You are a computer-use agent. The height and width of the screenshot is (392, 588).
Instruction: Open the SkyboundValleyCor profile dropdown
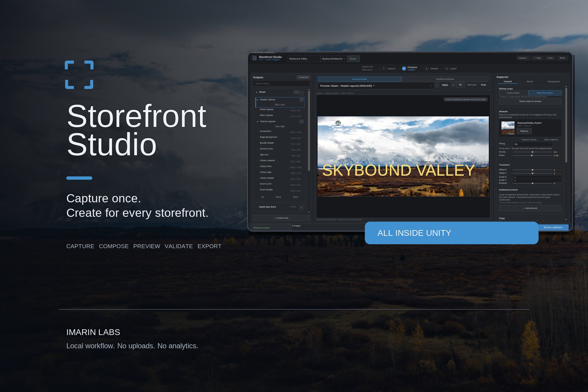(x=334, y=59)
